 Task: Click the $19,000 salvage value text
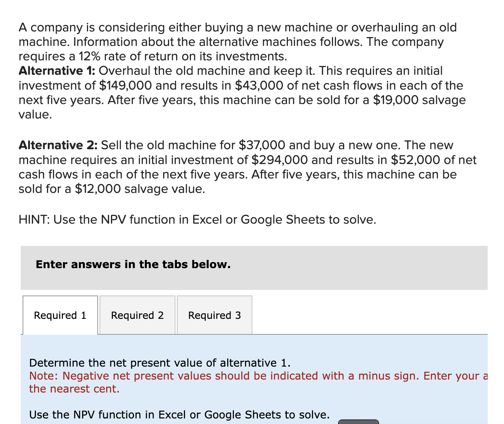[x=396, y=100]
